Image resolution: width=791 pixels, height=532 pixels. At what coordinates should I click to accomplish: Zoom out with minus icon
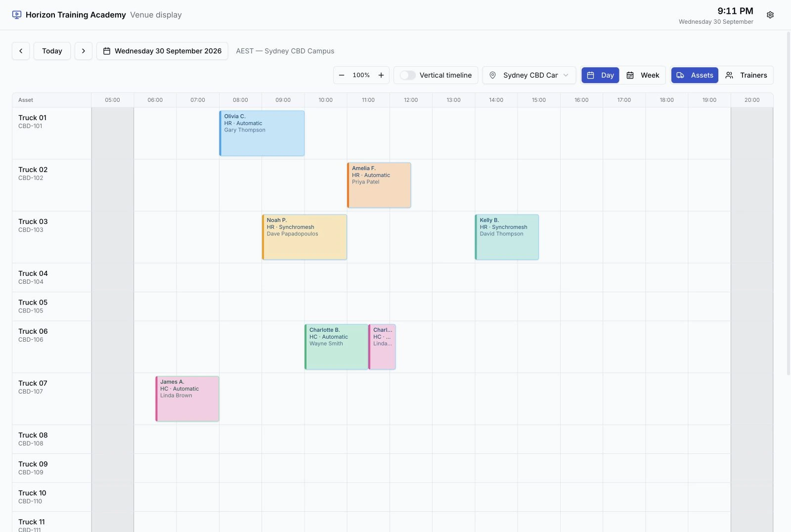342,75
